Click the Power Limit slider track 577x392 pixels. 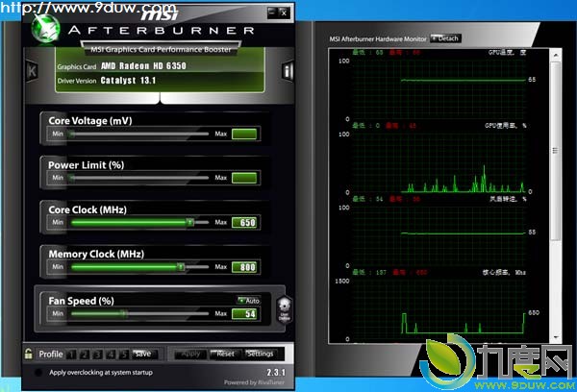(139, 178)
